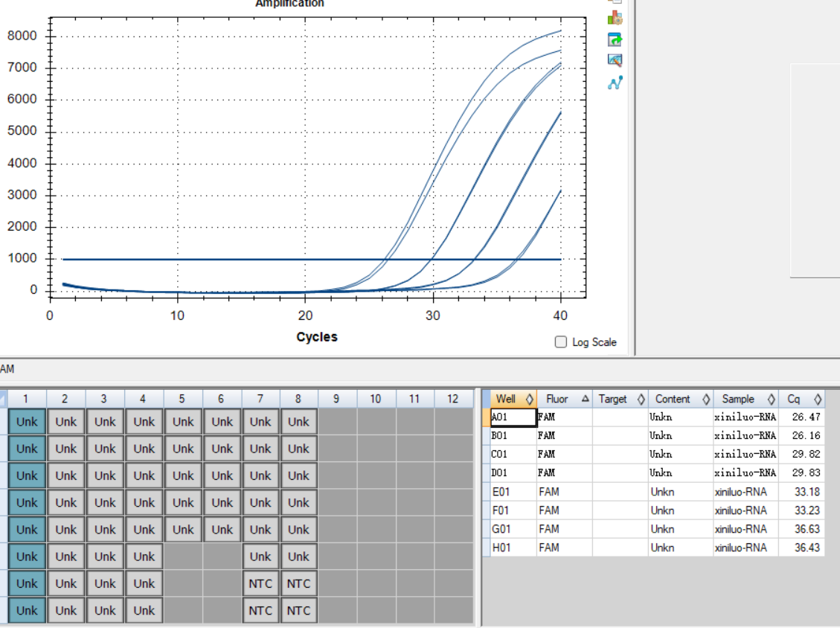The image size is (840, 628).
Task: Select NTC well H7 on plate
Action: [260, 610]
